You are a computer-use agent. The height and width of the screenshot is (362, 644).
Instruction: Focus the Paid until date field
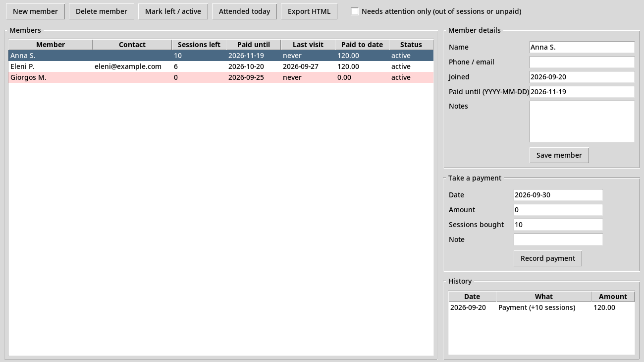click(x=582, y=92)
